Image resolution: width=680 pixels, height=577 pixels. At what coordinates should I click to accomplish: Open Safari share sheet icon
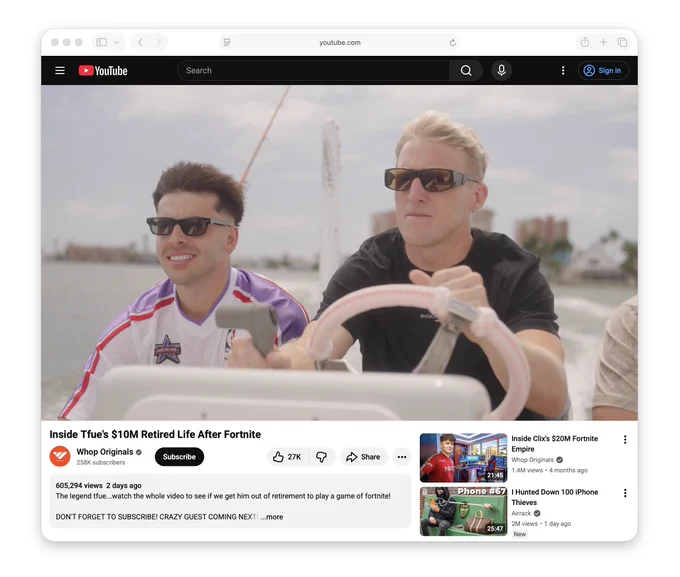coord(585,42)
